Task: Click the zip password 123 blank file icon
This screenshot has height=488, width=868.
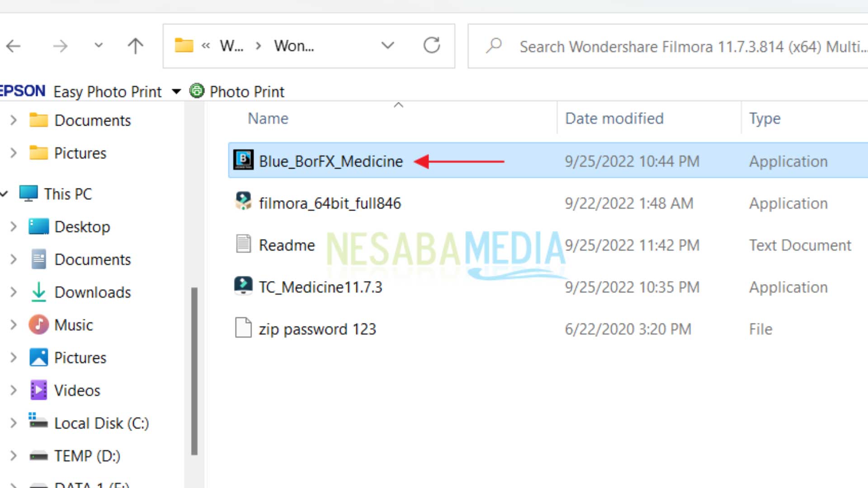Action: tap(243, 327)
